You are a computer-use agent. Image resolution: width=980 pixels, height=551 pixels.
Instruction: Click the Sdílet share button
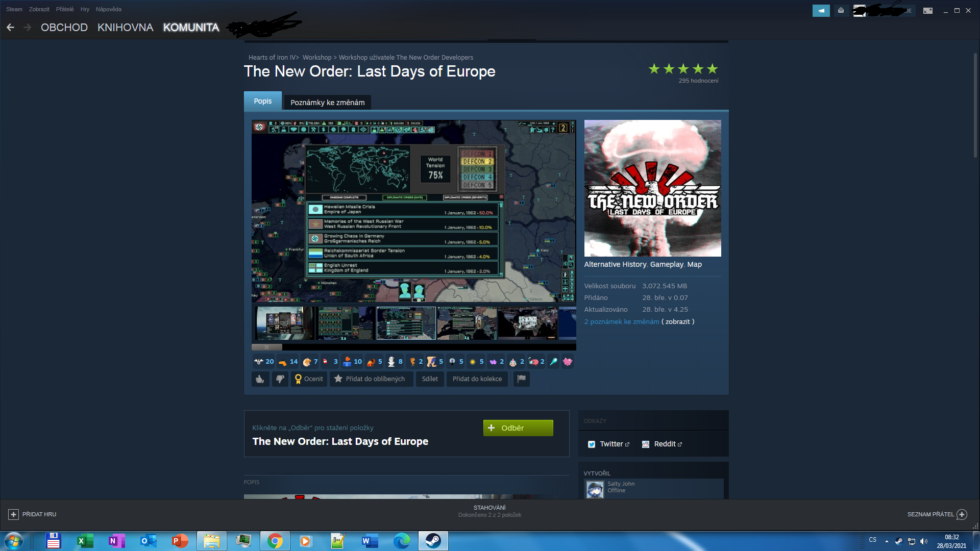pos(430,379)
